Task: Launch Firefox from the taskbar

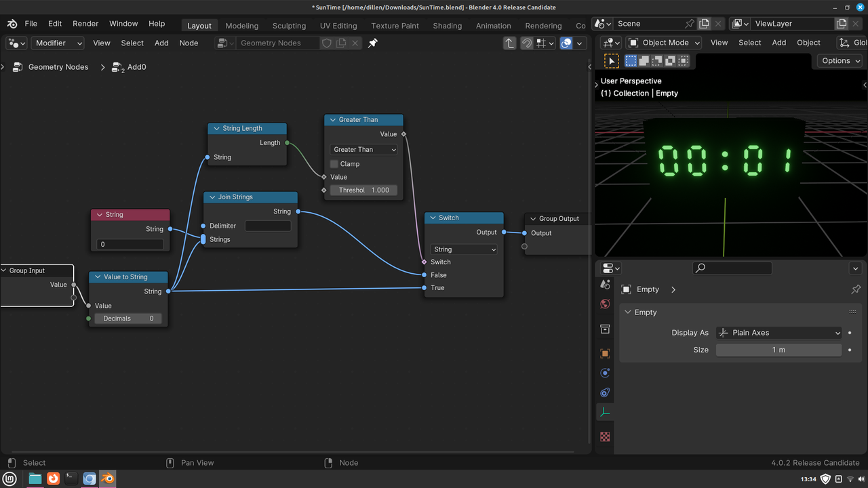Action: (53, 479)
